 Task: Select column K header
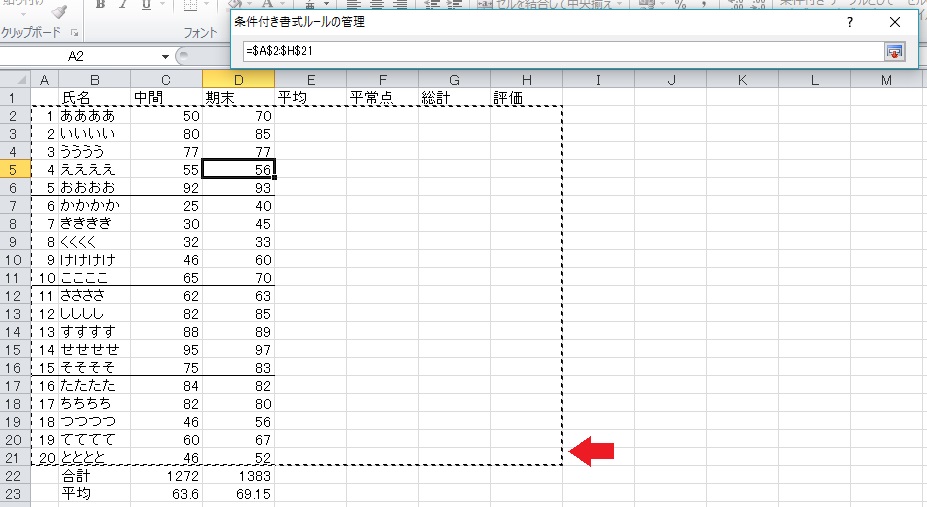coord(743,80)
